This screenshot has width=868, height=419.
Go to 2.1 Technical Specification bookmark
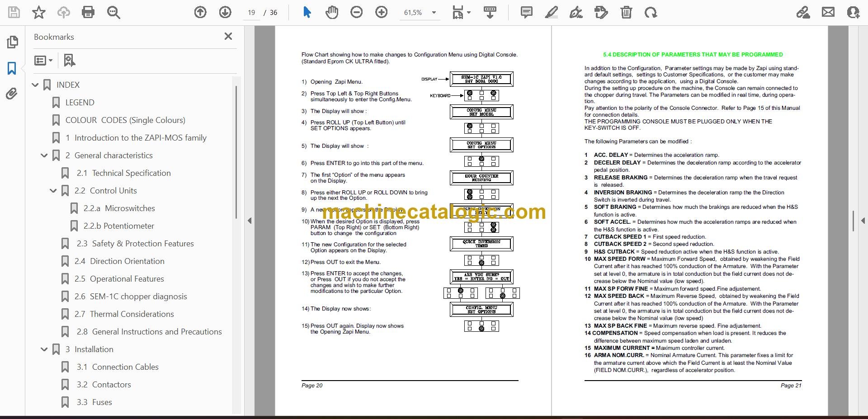pyautogui.click(x=124, y=173)
